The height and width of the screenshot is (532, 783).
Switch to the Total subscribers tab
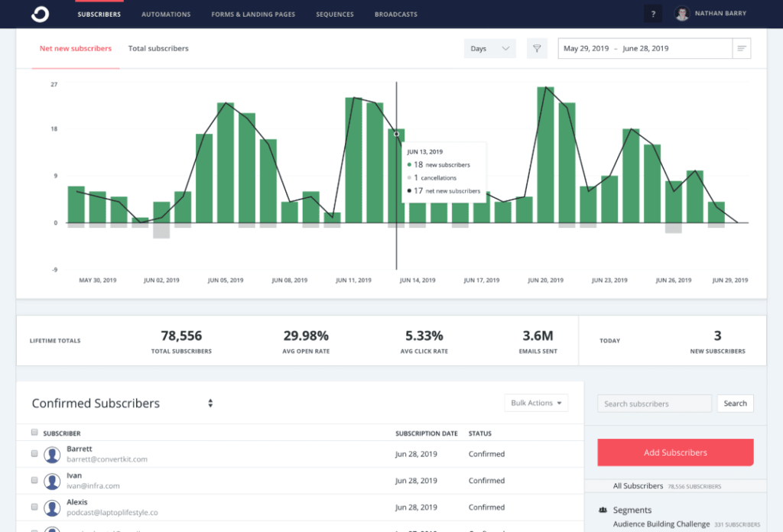[158, 49]
